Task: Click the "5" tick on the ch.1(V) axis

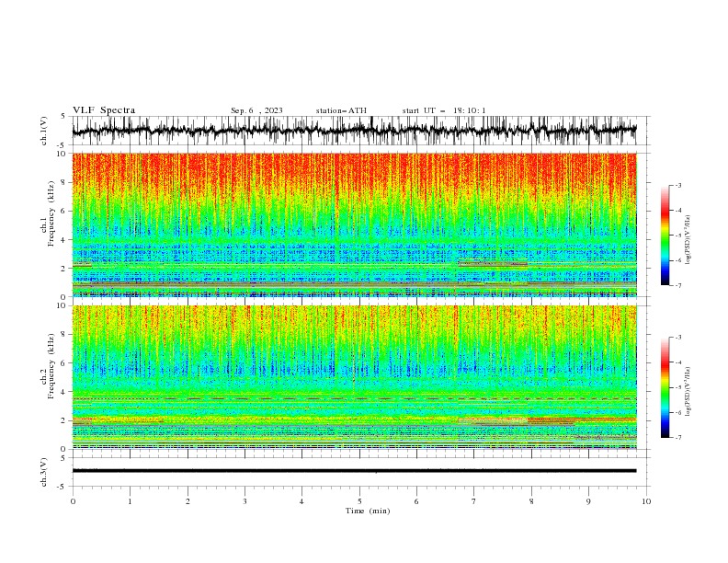Action: (x=63, y=116)
